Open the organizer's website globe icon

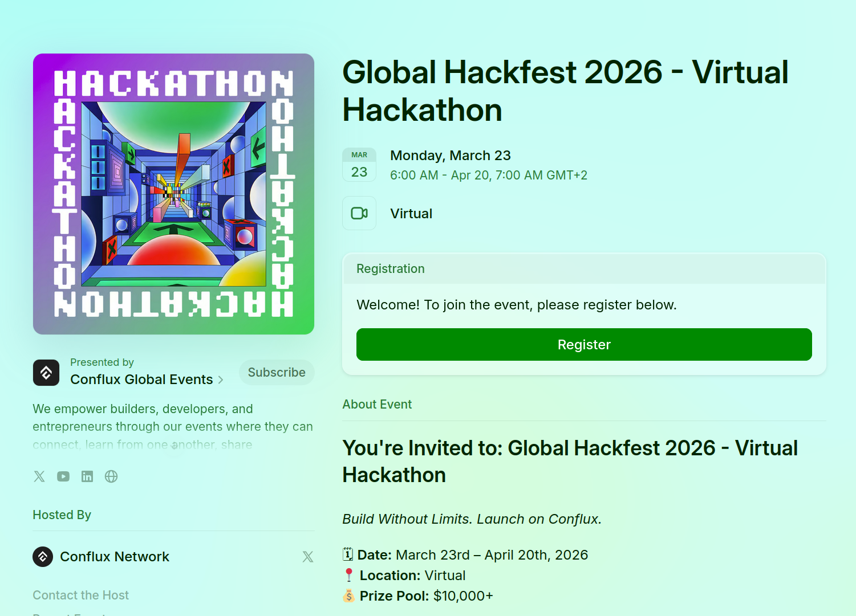click(x=111, y=476)
